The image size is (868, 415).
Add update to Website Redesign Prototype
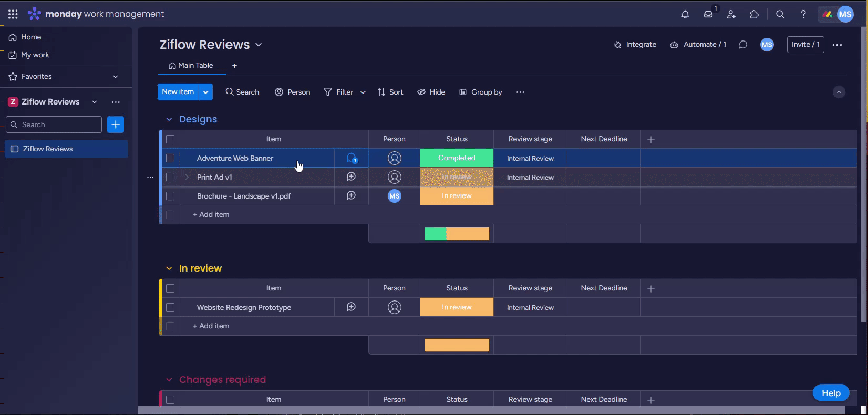click(351, 307)
